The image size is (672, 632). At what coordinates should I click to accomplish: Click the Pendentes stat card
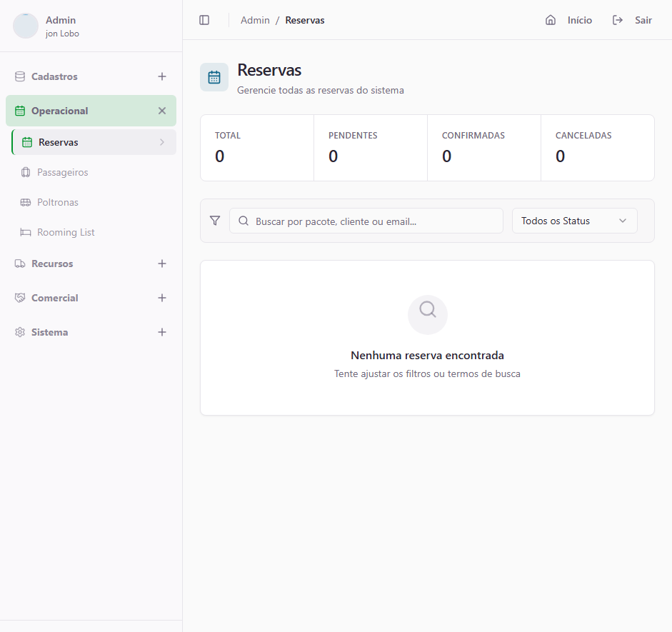370,148
